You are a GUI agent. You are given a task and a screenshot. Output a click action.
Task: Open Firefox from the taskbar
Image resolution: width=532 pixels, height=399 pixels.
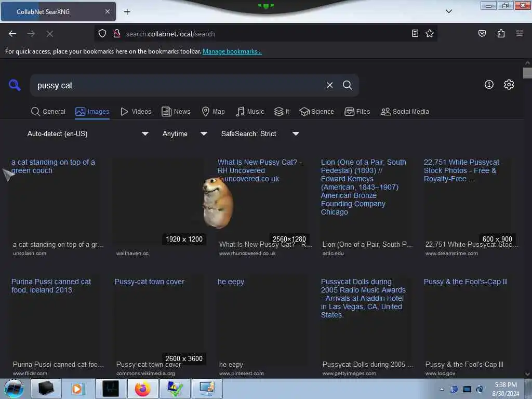click(142, 389)
